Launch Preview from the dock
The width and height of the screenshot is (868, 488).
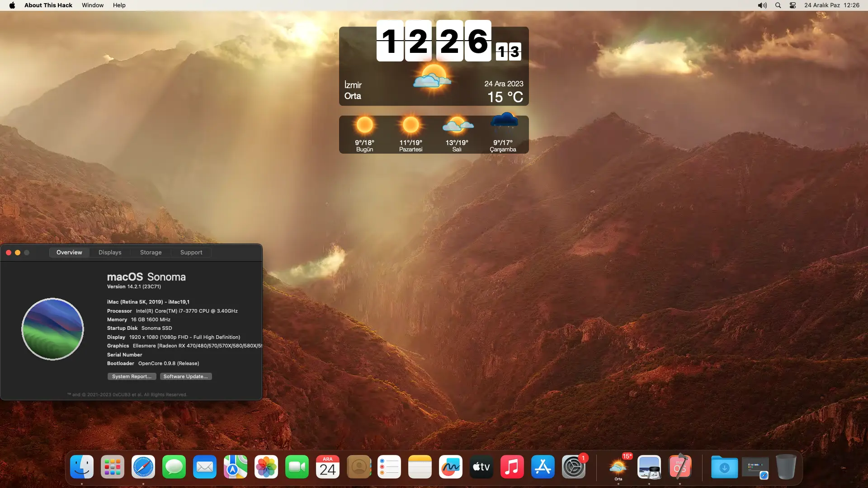(x=649, y=467)
